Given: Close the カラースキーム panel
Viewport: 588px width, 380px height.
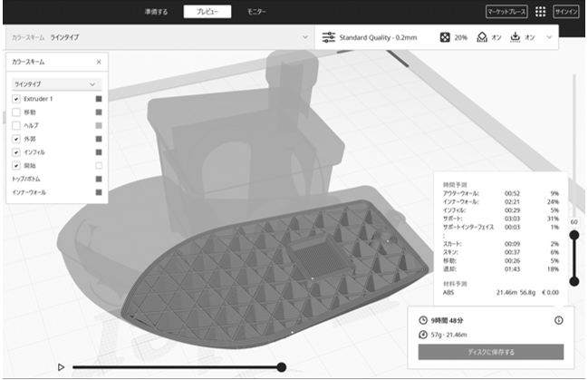Looking at the screenshot, I should 99,62.
